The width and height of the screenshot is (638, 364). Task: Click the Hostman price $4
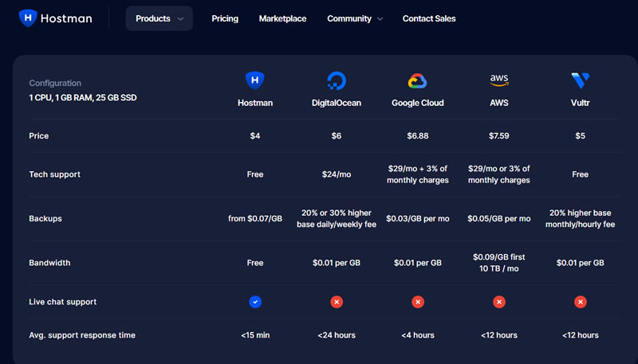pyautogui.click(x=255, y=135)
